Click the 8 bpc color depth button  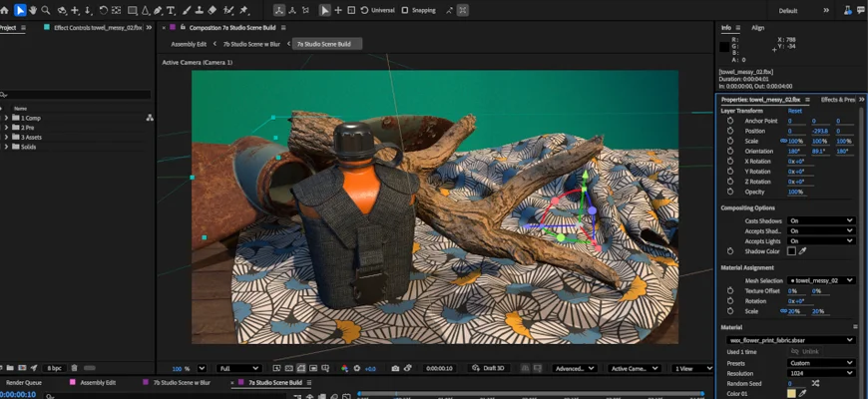54,367
